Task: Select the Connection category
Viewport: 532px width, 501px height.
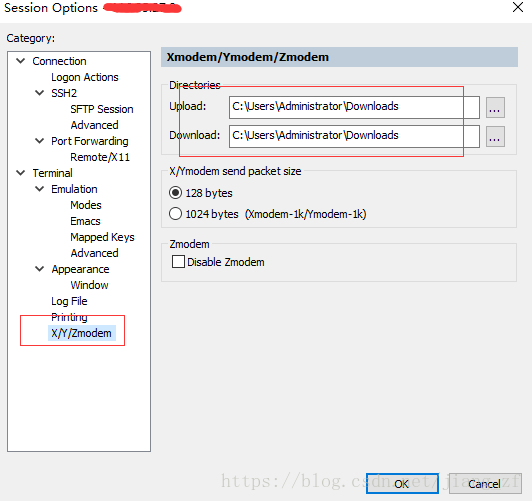Action: 59,61
